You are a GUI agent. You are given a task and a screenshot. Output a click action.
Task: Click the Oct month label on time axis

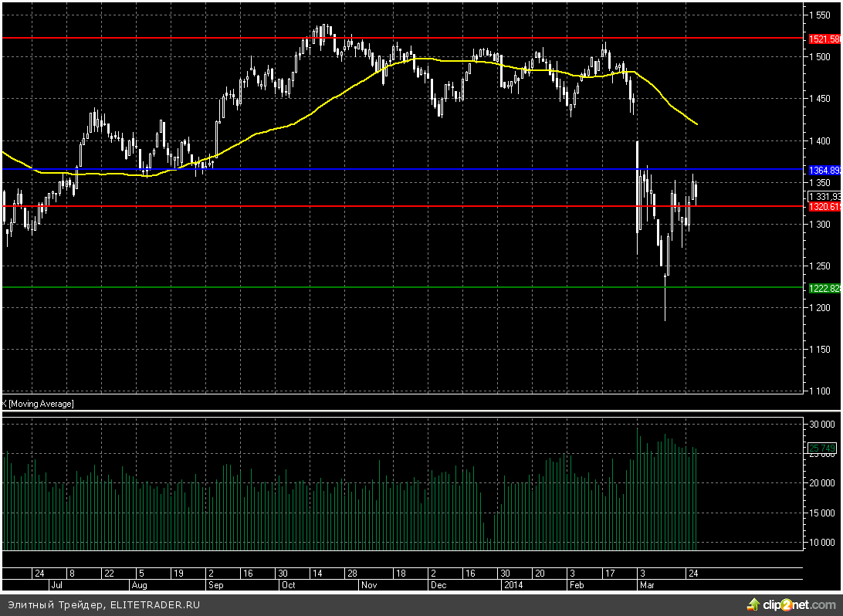pos(288,585)
